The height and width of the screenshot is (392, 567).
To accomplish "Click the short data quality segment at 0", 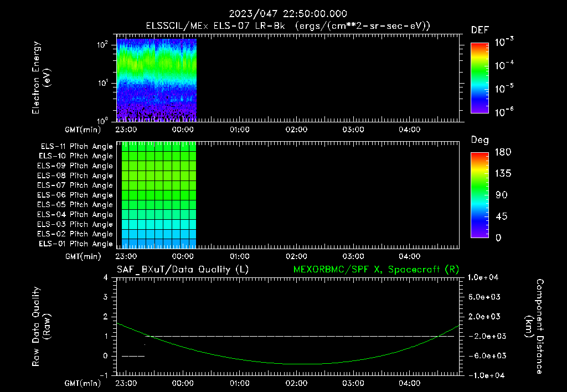I will click(x=133, y=356).
